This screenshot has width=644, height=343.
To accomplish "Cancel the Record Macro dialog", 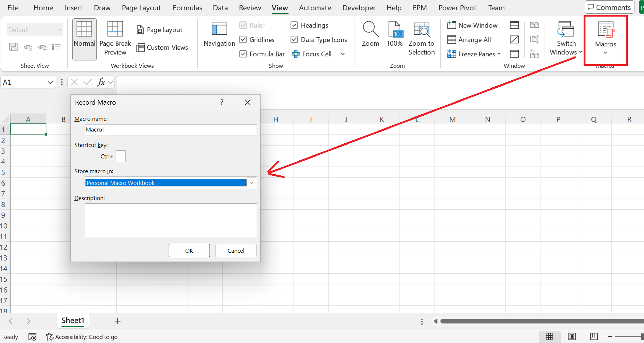I will (236, 251).
